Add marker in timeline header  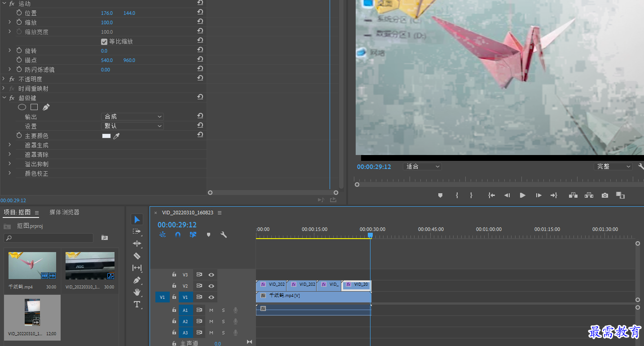(x=208, y=235)
